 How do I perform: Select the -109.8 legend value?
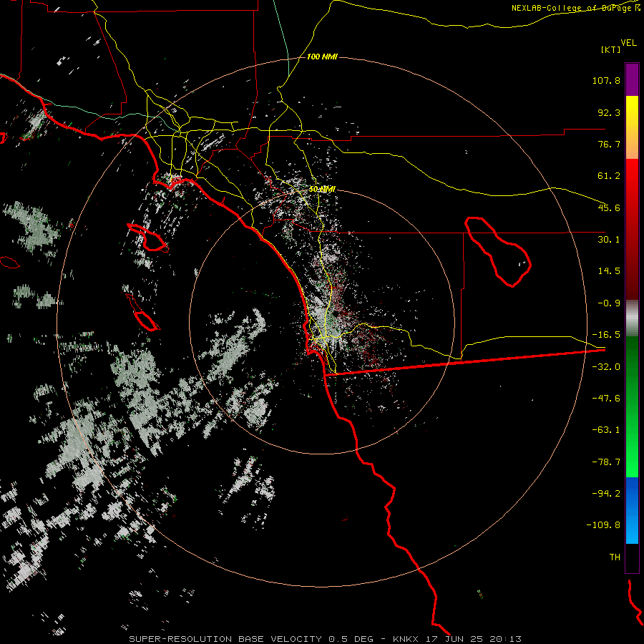click(x=603, y=525)
